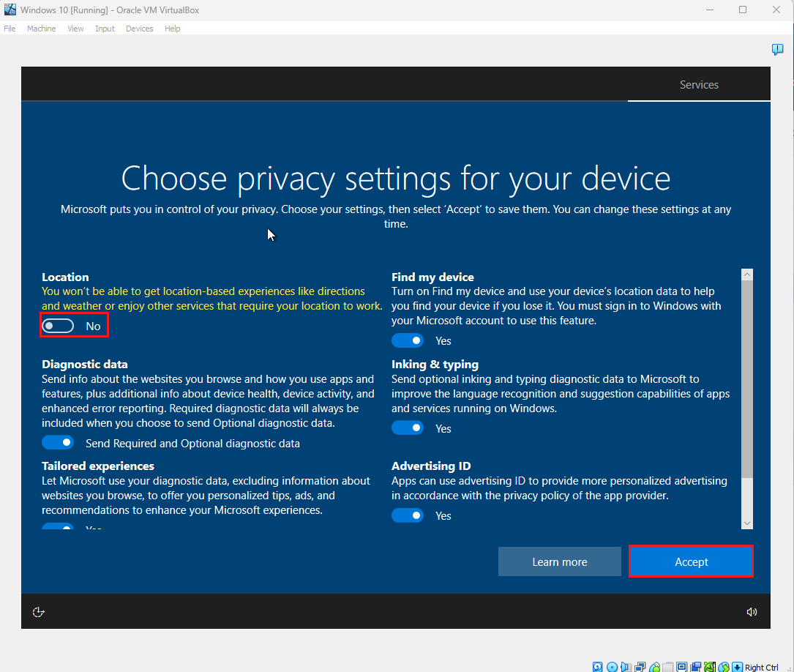Click the mouse integration status indicator
This screenshot has width=794, height=672.
(x=724, y=667)
